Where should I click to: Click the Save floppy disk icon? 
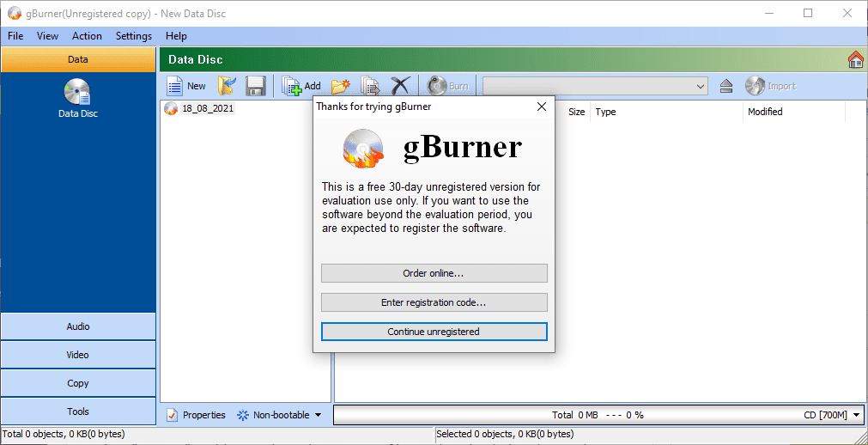[x=255, y=86]
